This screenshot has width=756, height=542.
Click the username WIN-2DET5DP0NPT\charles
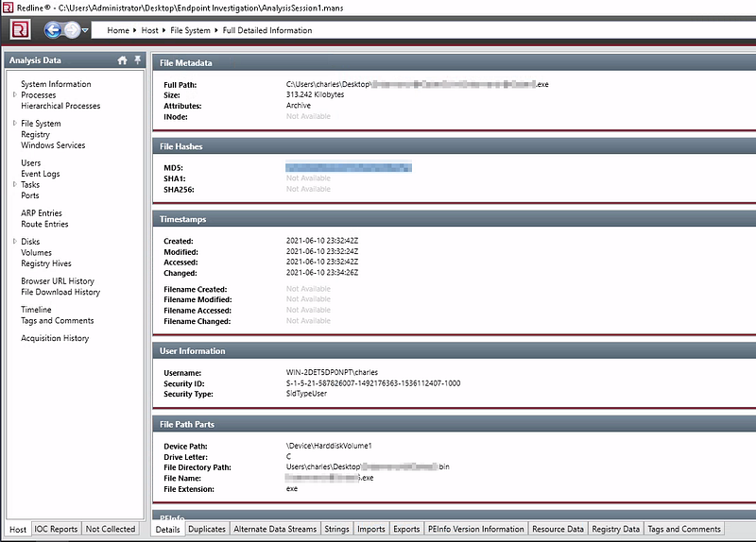point(332,372)
